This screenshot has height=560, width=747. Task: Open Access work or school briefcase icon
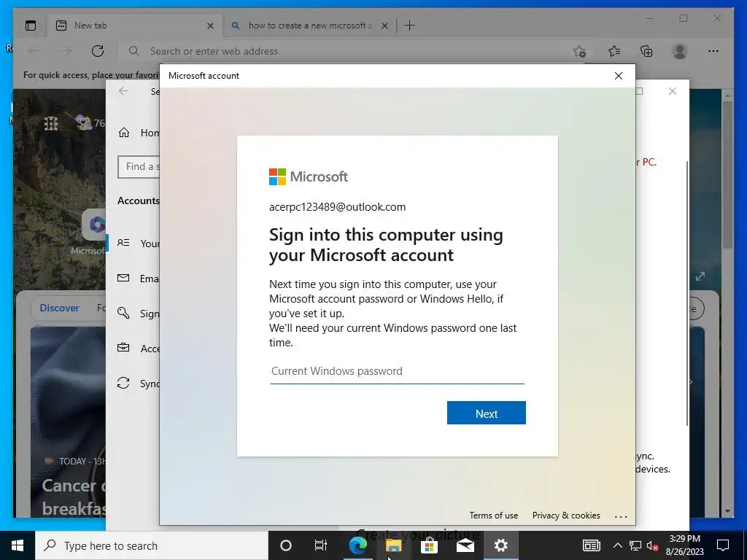(x=123, y=348)
